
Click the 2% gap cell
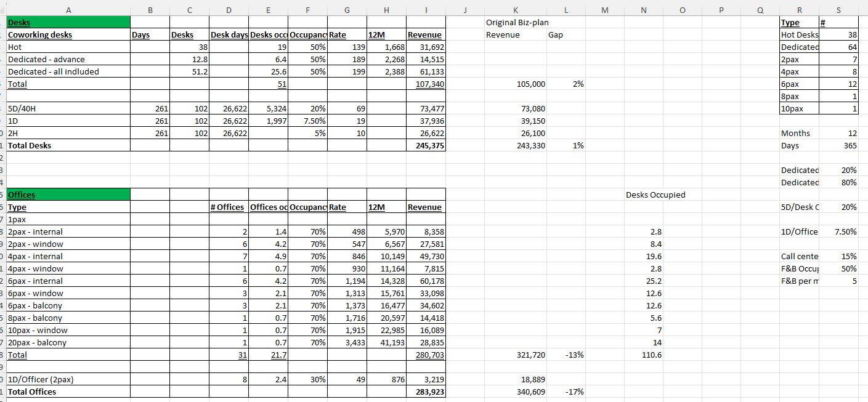(x=567, y=84)
